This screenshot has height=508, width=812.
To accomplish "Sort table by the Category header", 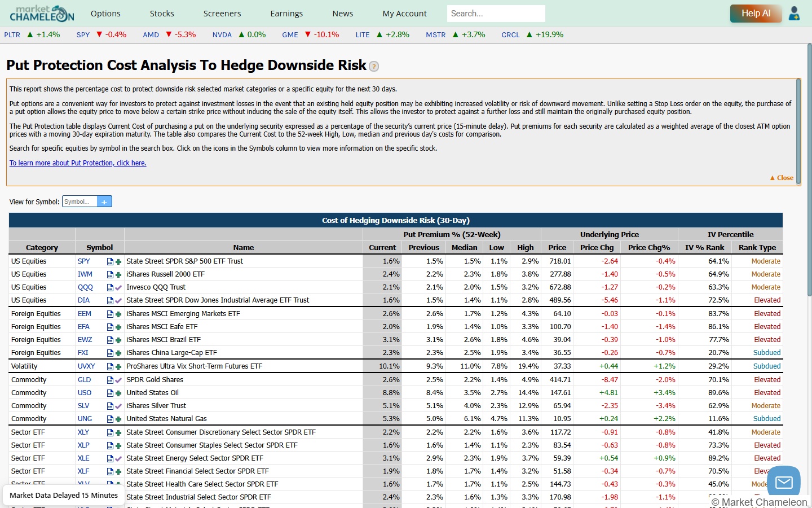I will tap(42, 248).
